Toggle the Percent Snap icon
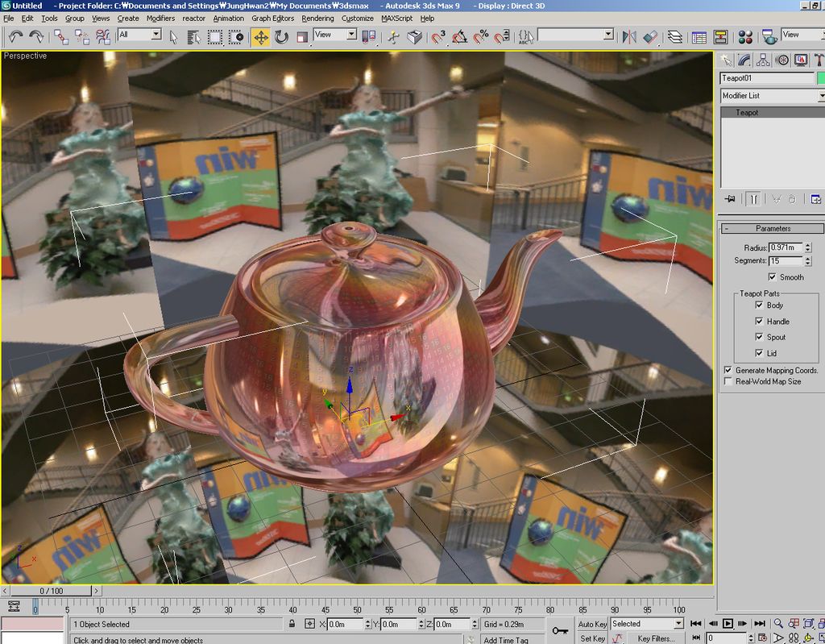This screenshot has width=825, height=644. pyautogui.click(x=480, y=36)
